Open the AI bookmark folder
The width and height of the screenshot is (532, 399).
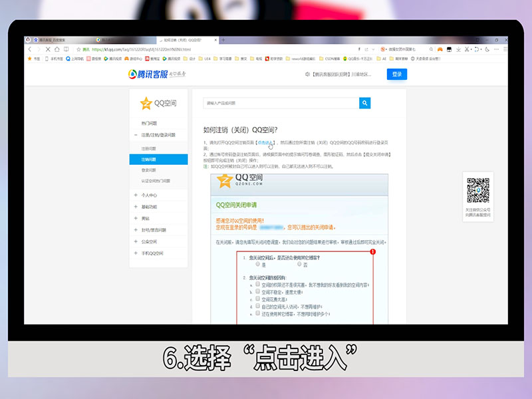(381, 59)
